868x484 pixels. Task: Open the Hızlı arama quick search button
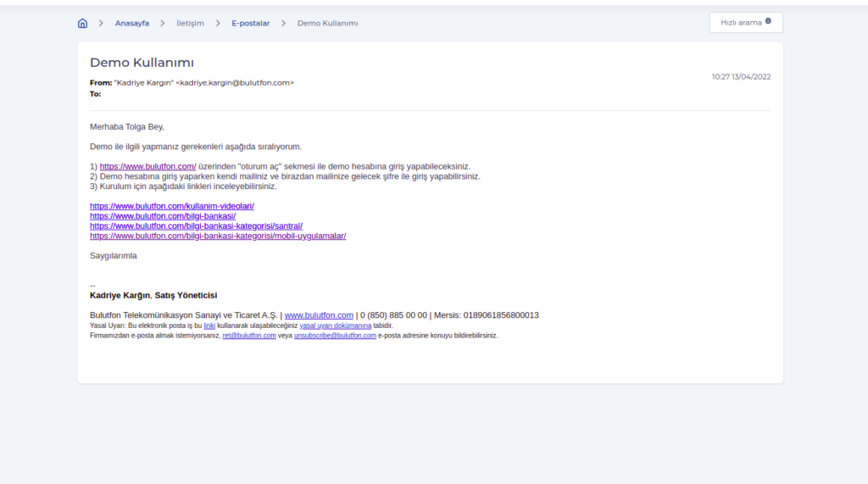(746, 23)
